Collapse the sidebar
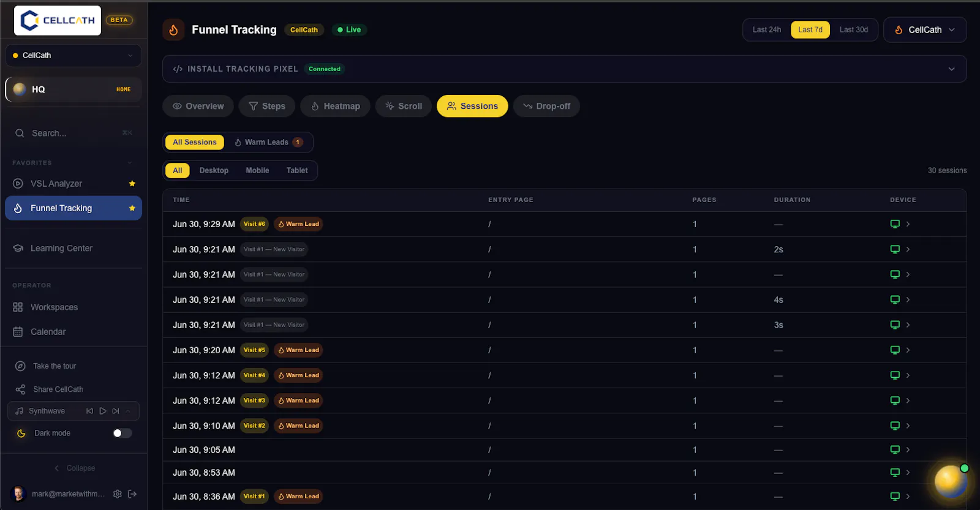Image resolution: width=980 pixels, height=510 pixels. tap(74, 468)
